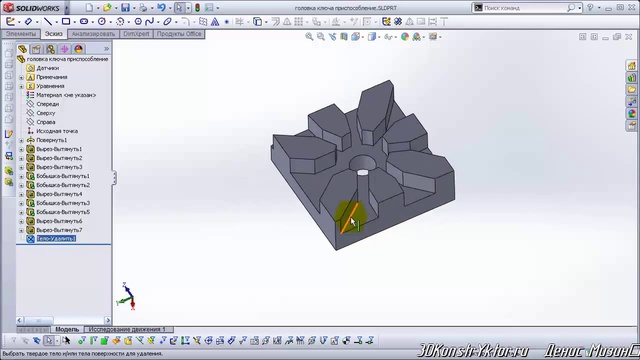Open SolidWorks Resources task pane icon
This screenshot has height=360, width=640.
point(631,66)
